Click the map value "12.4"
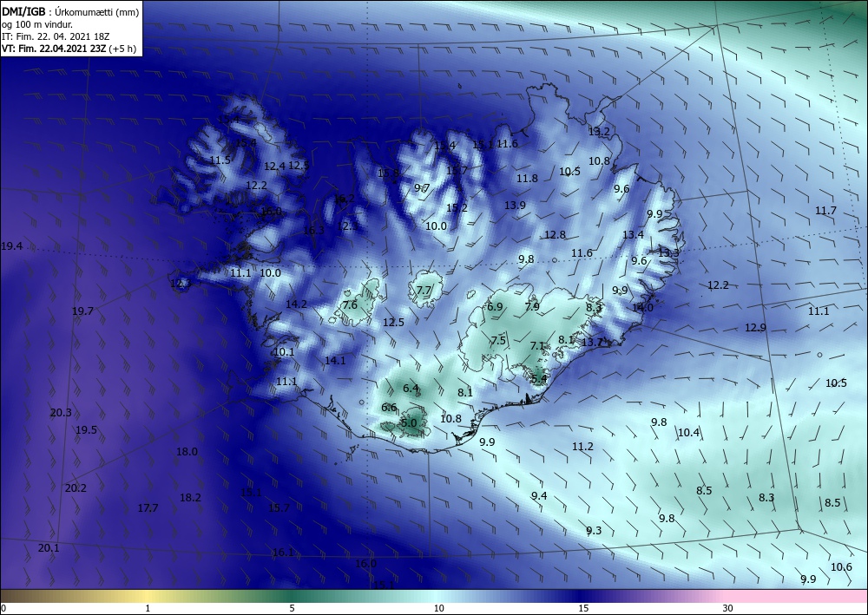868x615 pixels. pyautogui.click(x=274, y=166)
